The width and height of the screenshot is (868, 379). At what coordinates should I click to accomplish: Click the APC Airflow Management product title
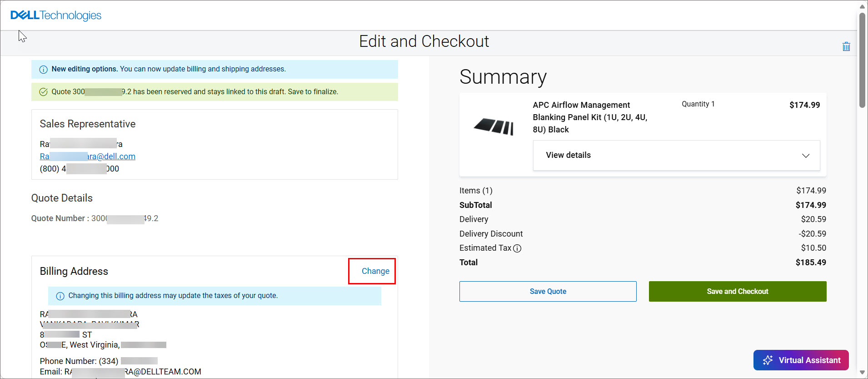coord(590,117)
